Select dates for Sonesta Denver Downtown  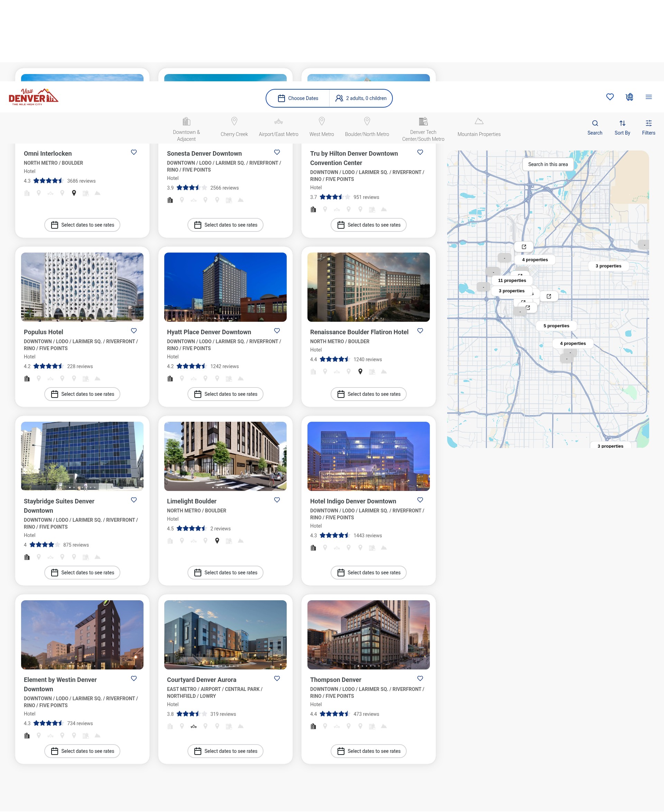click(225, 225)
